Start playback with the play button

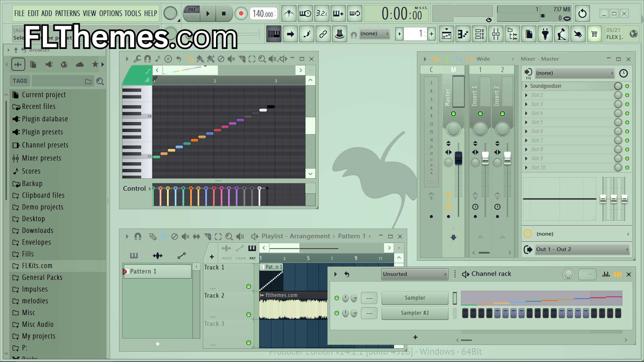click(208, 14)
